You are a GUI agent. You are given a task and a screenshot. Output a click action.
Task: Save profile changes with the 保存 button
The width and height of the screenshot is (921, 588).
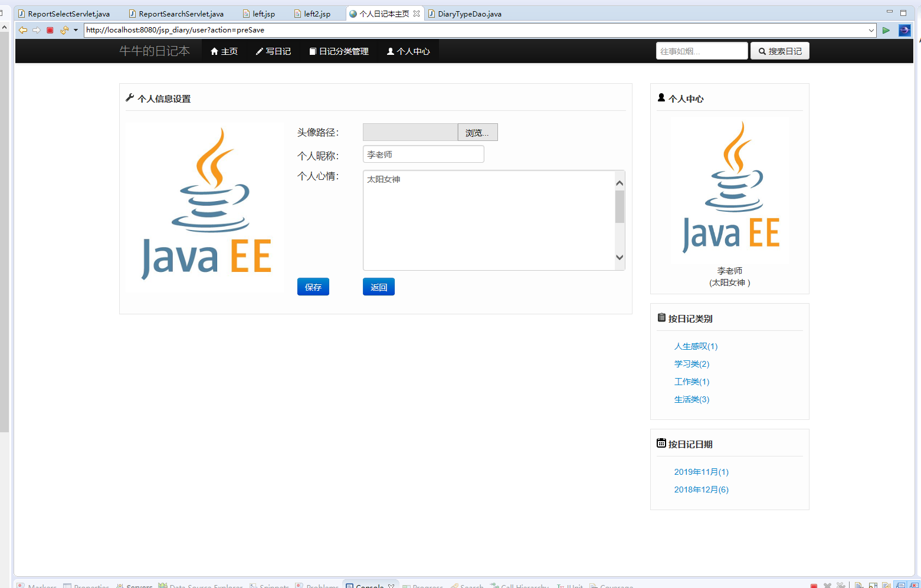[x=313, y=287]
